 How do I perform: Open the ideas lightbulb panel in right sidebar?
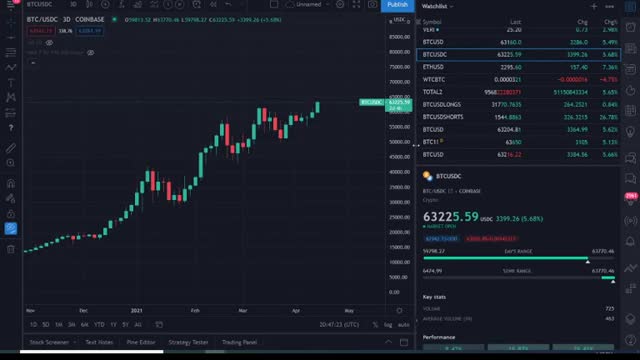631,132
